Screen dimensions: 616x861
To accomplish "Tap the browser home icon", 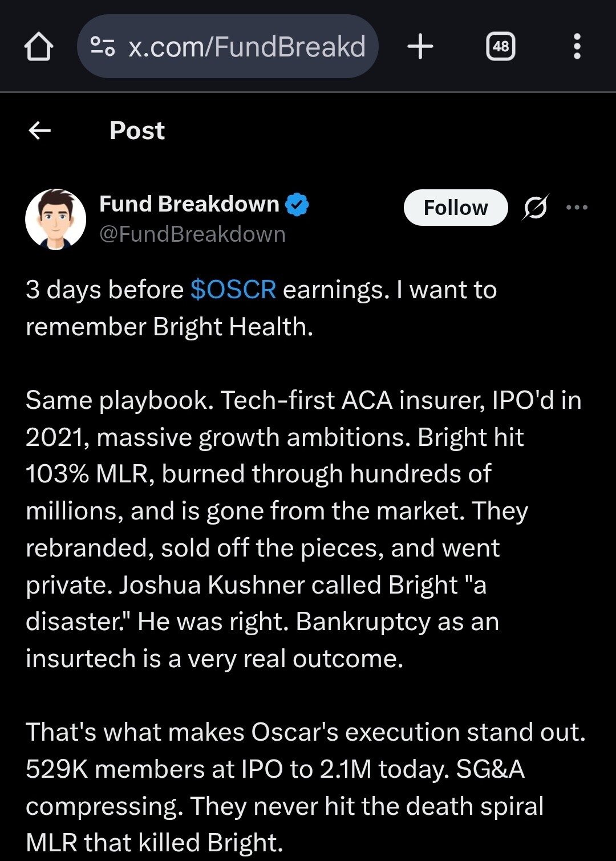I will [39, 46].
